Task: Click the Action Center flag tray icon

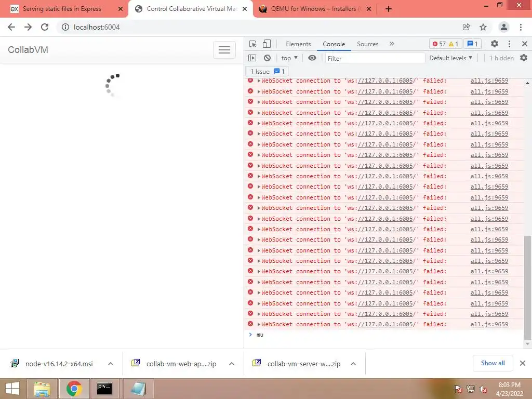Action: pyautogui.click(x=458, y=389)
